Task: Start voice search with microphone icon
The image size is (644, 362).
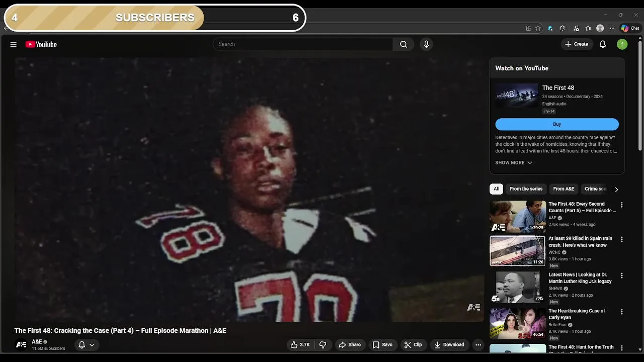Action: click(x=426, y=44)
